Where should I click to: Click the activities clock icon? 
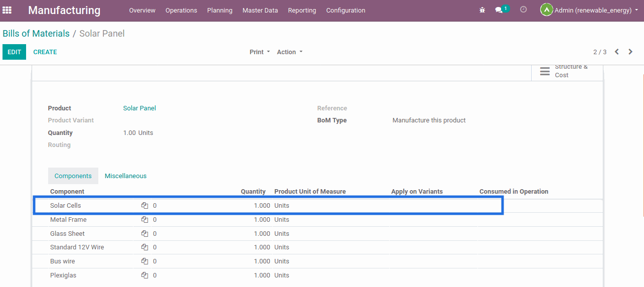(x=523, y=10)
